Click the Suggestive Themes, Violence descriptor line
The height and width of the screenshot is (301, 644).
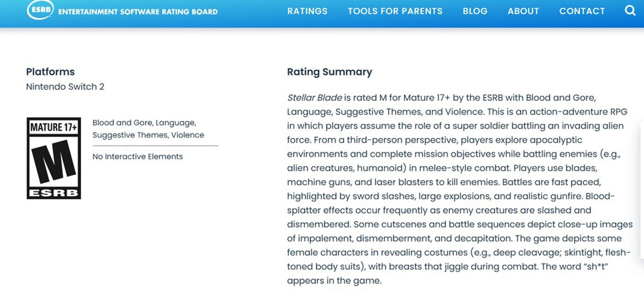click(x=148, y=135)
